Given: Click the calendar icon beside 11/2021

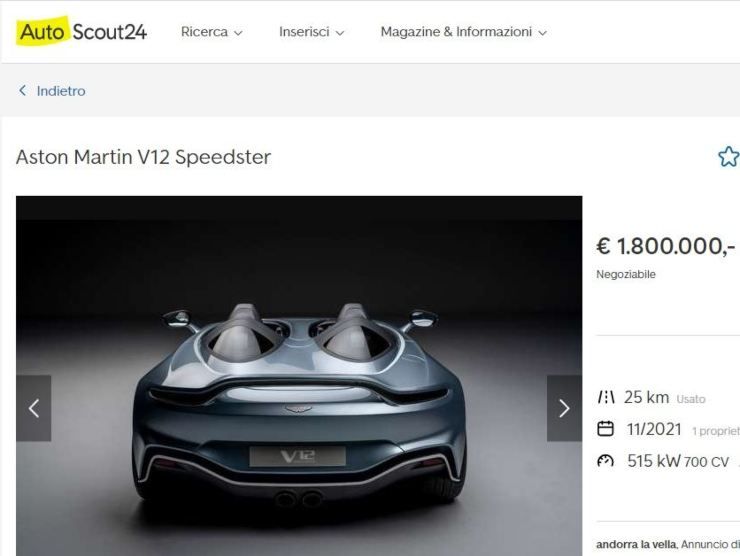Looking at the screenshot, I should 605,429.
